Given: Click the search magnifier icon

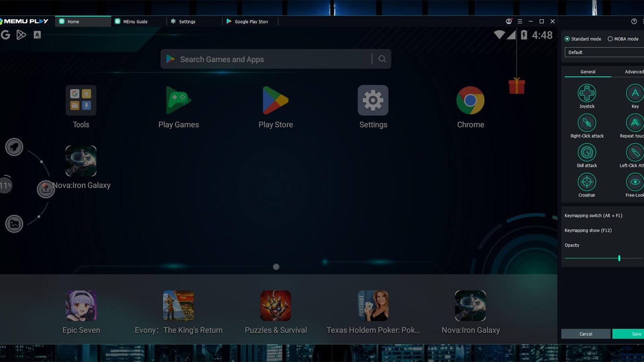Looking at the screenshot, I should [x=382, y=59].
